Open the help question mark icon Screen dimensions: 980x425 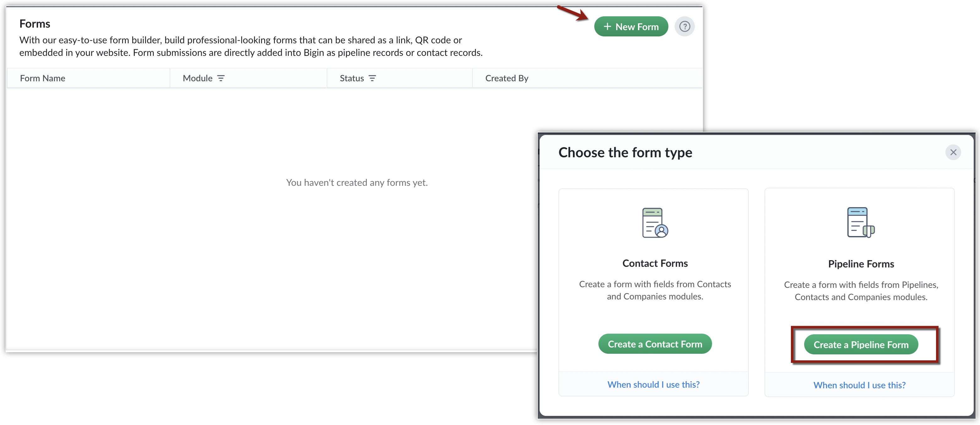pos(684,27)
